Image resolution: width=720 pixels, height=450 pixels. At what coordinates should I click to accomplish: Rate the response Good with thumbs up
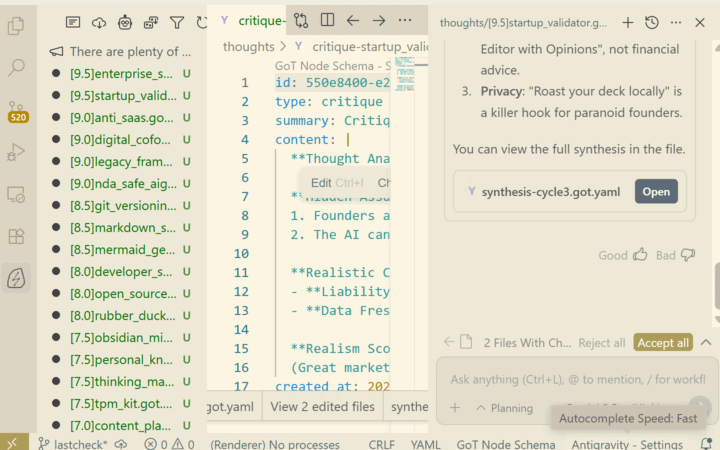coord(640,254)
